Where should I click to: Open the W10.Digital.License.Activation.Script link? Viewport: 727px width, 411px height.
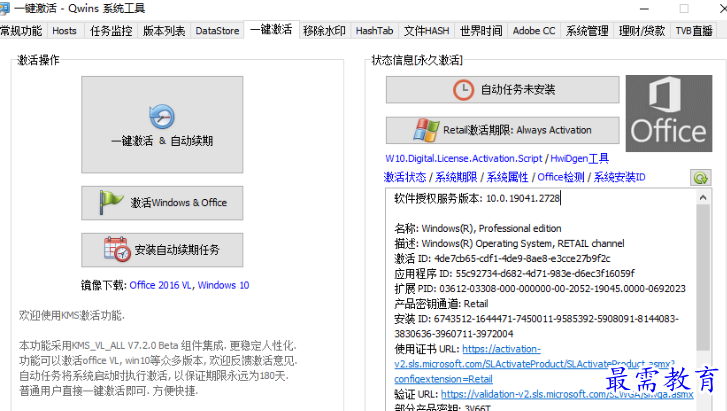pyautogui.click(x=464, y=159)
